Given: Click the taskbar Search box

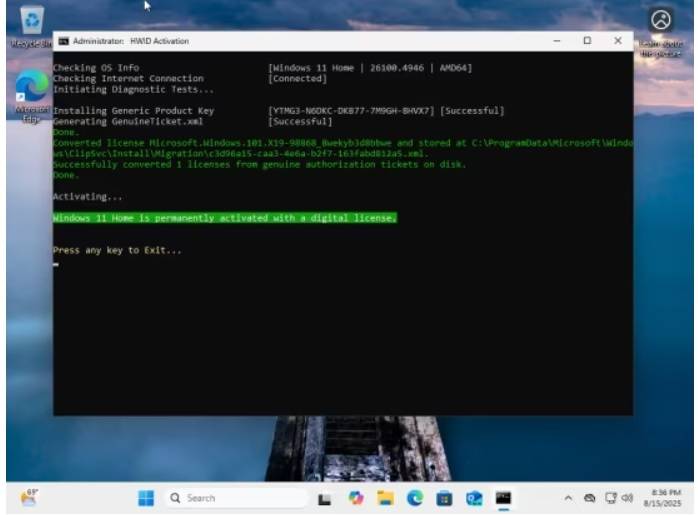Looking at the screenshot, I should point(237,498).
